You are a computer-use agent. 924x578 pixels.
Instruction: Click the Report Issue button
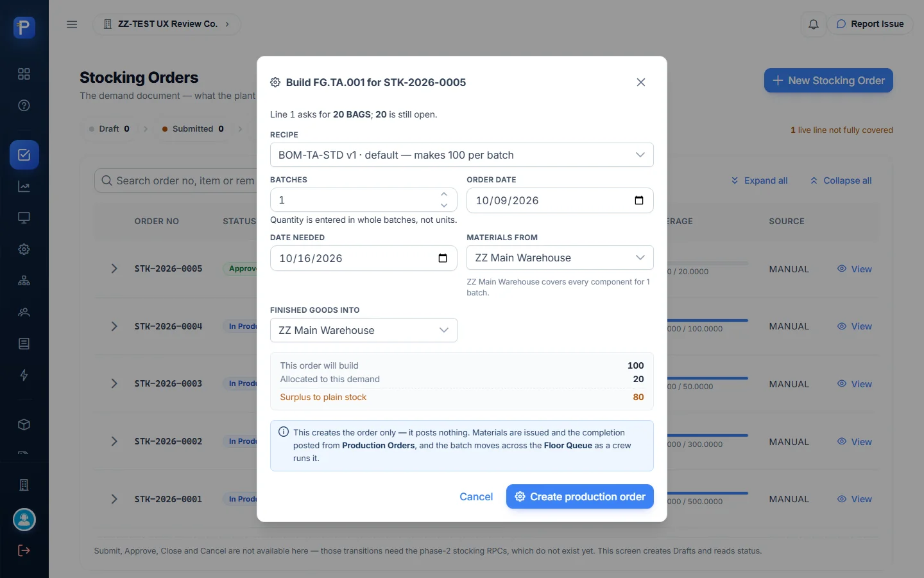[869, 24]
